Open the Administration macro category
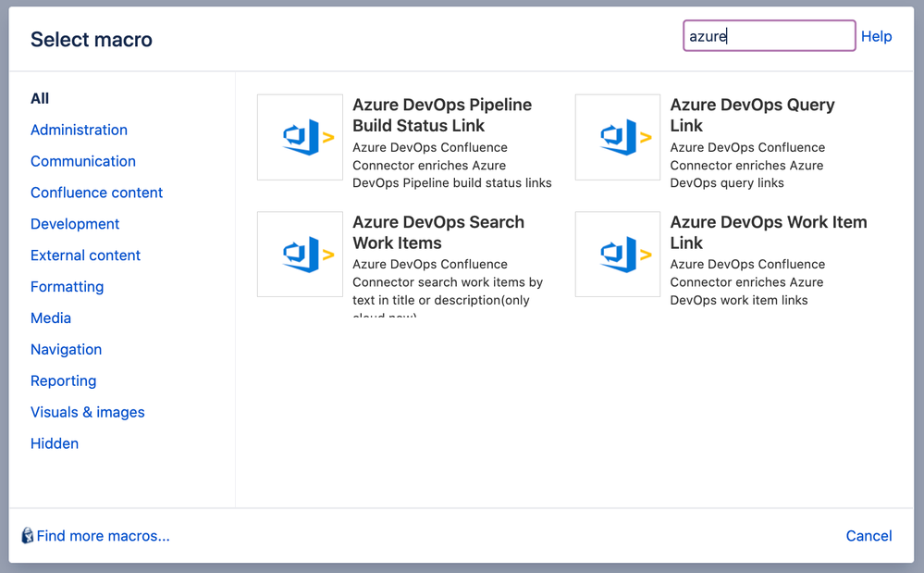 tap(79, 130)
